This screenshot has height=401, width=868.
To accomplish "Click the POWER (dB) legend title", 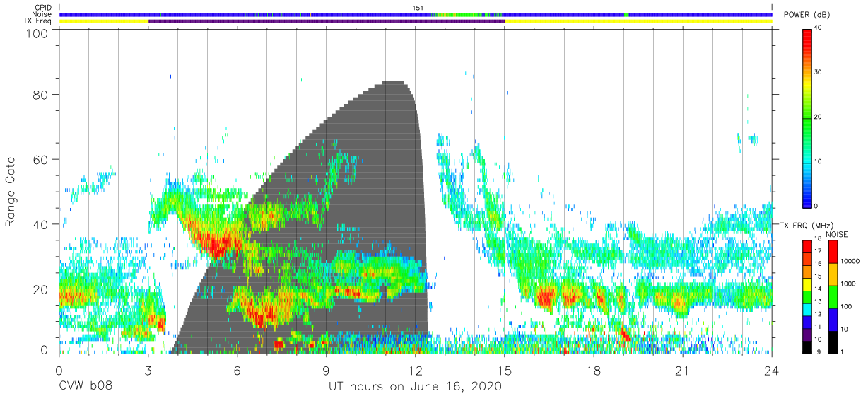I will 807,15.
